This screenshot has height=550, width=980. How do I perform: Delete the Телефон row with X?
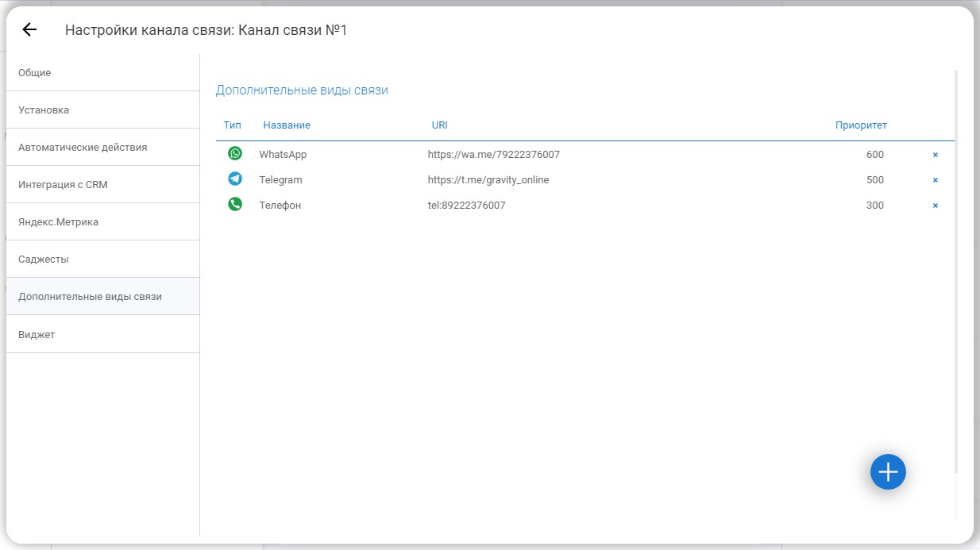pyautogui.click(x=935, y=206)
